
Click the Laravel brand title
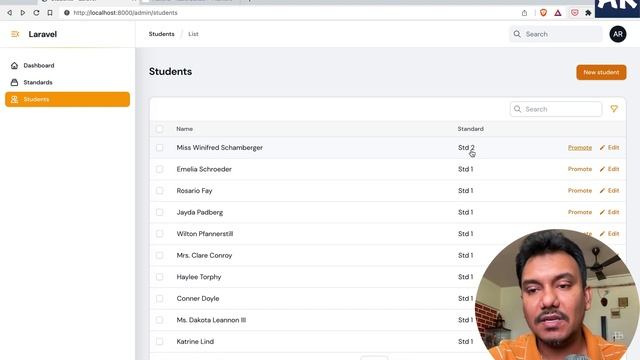pyautogui.click(x=42, y=34)
